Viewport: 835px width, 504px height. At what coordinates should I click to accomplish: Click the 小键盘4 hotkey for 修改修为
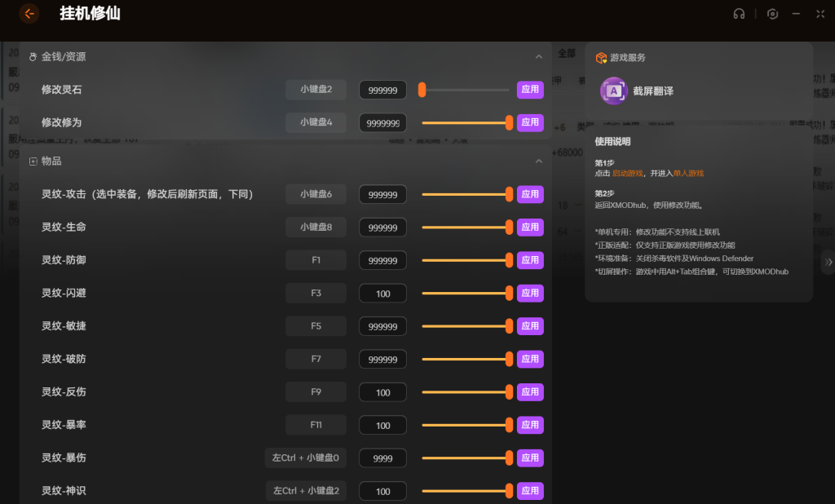(x=316, y=122)
